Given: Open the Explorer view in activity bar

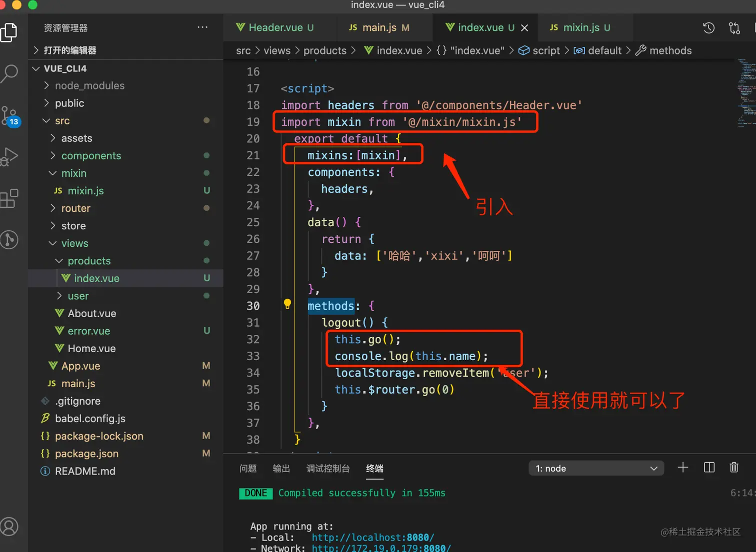Looking at the screenshot, I should pos(9,33).
